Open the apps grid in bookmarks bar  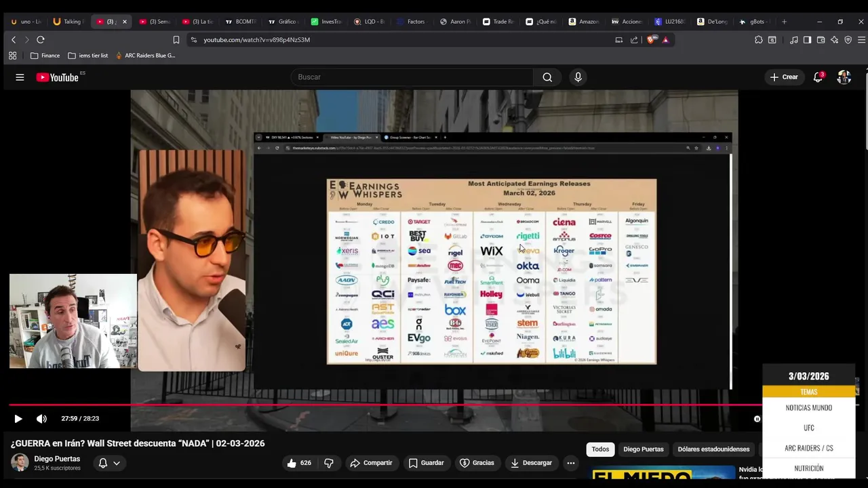(12, 56)
